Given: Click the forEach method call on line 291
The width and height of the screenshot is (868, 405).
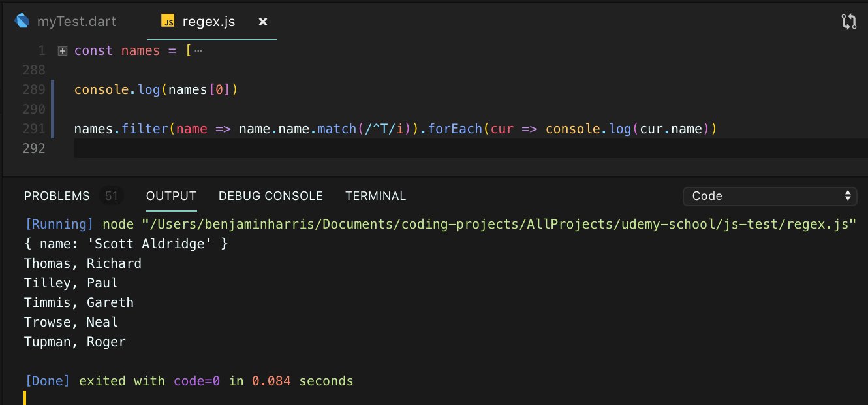Looking at the screenshot, I should pos(454,129).
